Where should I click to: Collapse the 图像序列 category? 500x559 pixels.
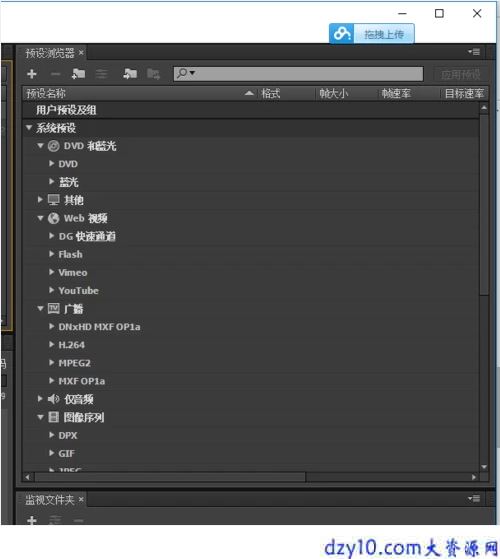(40, 417)
